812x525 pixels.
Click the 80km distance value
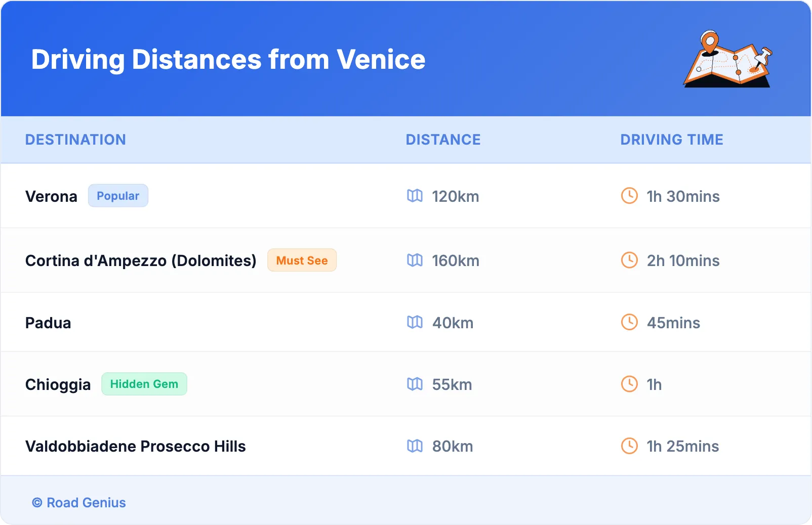tap(453, 446)
